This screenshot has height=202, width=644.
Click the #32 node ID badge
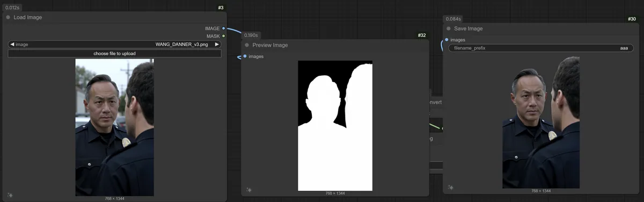(x=422, y=35)
